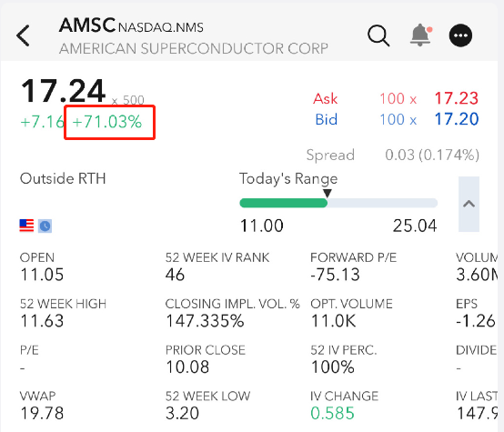Viewport: 504px width, 432px height.
Task: Open the three-dot more options menu
Action: (x=460, y=35)
